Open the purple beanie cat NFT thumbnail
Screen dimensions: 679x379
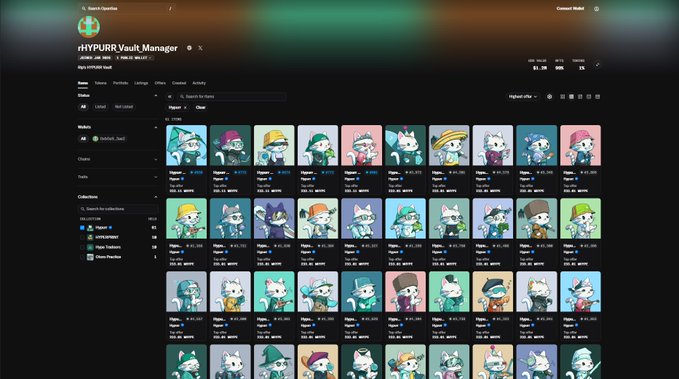pos(230,146)
